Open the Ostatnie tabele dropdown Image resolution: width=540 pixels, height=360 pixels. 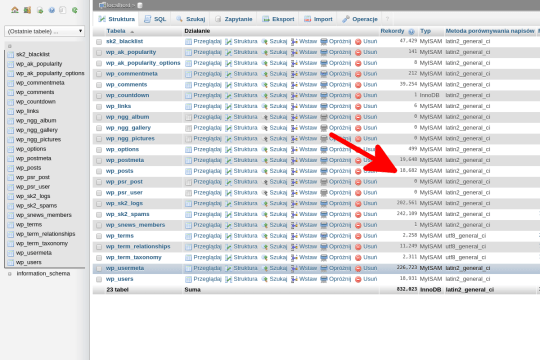tap(44, 31)
